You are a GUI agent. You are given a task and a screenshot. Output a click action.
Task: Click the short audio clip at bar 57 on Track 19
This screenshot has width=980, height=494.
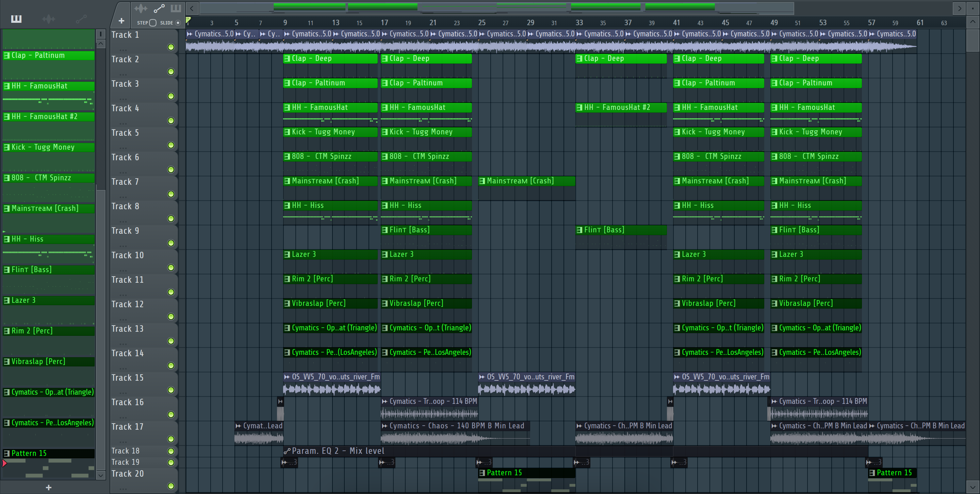tap(873, 462)
